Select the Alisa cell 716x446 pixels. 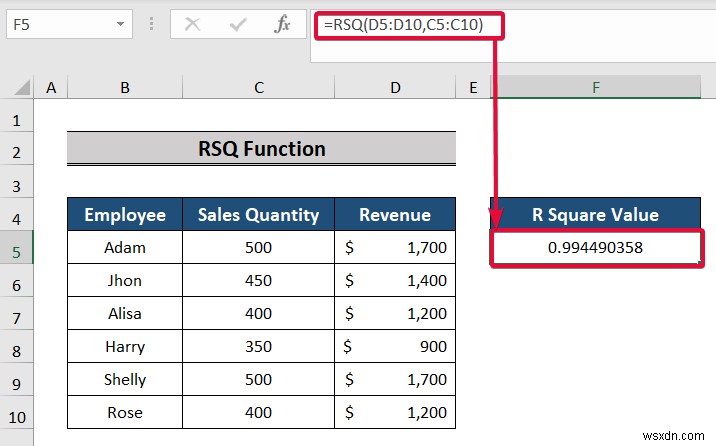(x=125, y=313)
